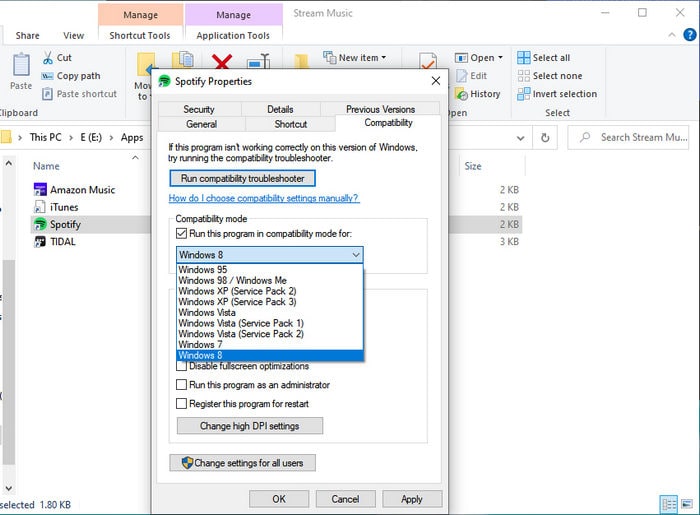Click Change settings for all users
Image resolution: width=700 pixels, height=515 pixels.
(x=242, y=463)
